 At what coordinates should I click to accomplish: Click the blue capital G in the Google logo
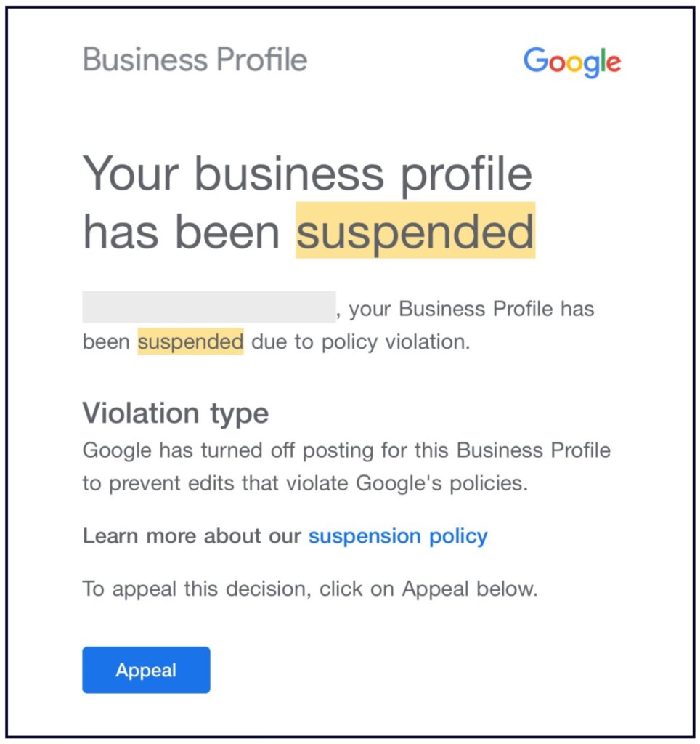(x=535, y=61)
